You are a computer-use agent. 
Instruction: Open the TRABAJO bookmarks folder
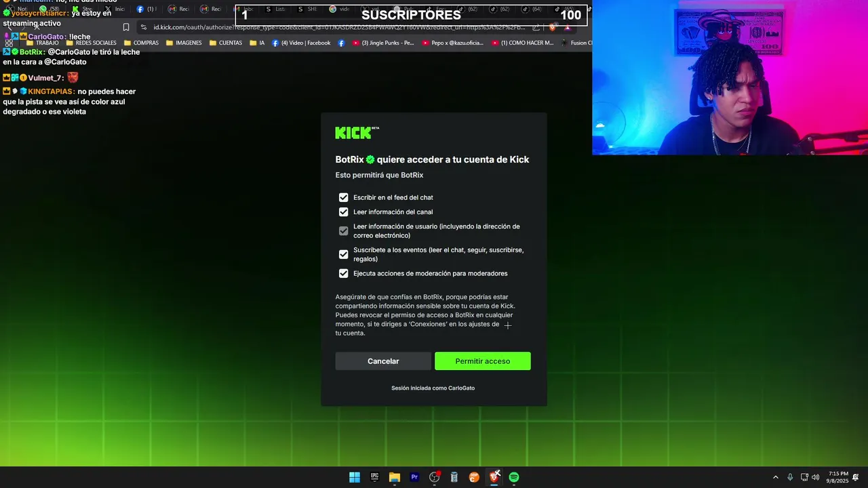[42, 43]
